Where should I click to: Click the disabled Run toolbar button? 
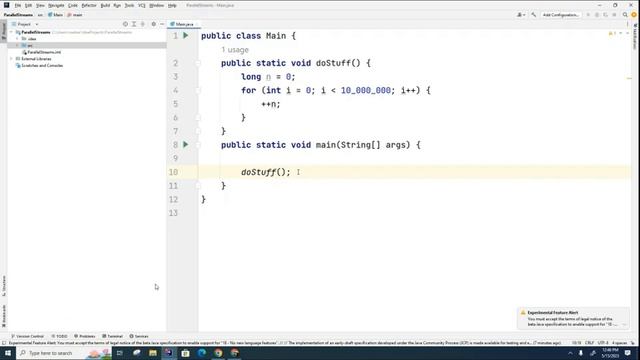pos(588,15)
